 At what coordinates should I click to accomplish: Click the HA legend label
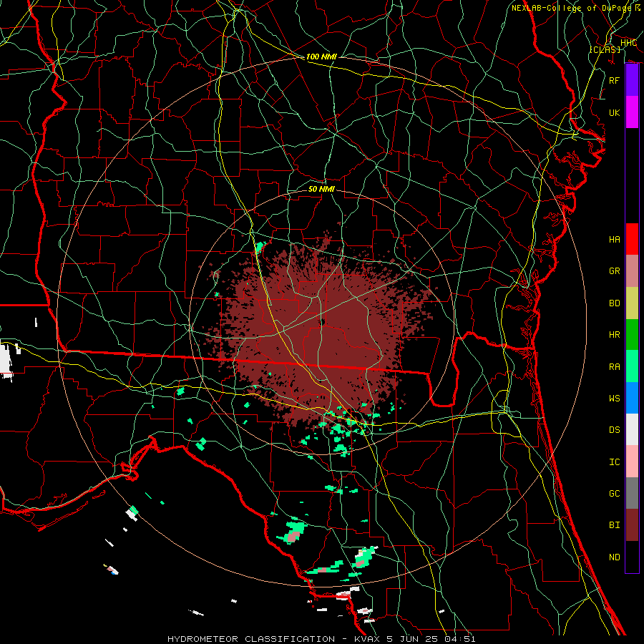point(614,239)
